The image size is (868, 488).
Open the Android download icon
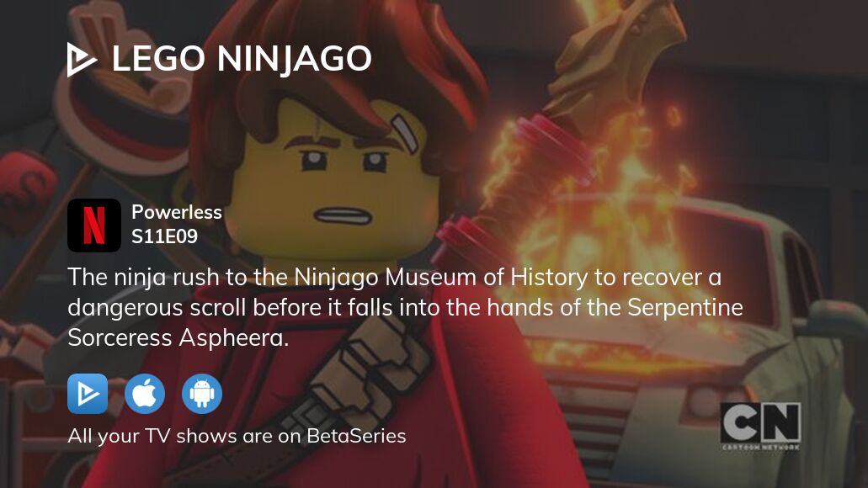pos(202,394)
